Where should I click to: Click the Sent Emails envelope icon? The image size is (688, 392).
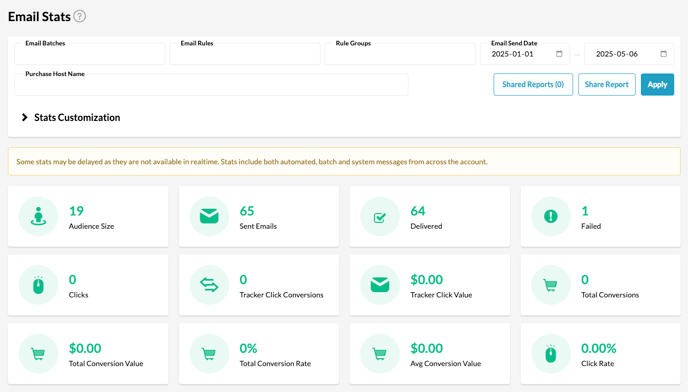(209, 216)
